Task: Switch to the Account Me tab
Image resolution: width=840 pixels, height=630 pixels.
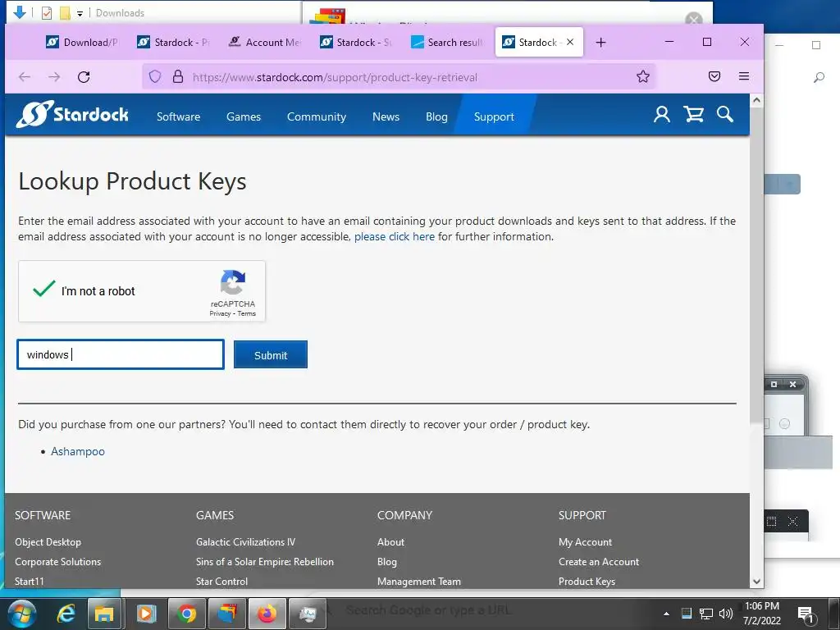Action: tap(265, 43)
